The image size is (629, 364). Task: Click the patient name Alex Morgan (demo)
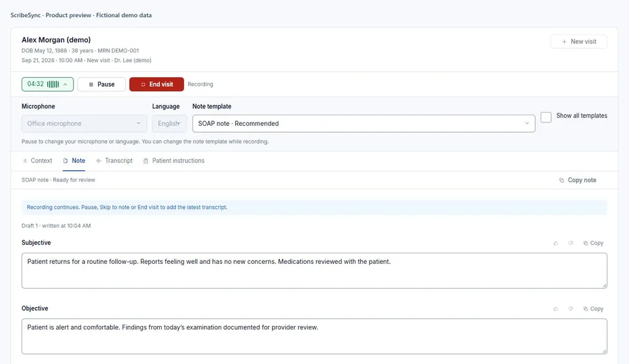point(56,40)
